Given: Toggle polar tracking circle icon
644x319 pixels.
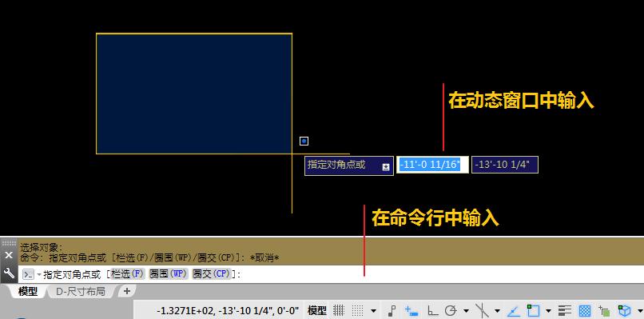Looking at the screenshot, I should tap(451, 310).
